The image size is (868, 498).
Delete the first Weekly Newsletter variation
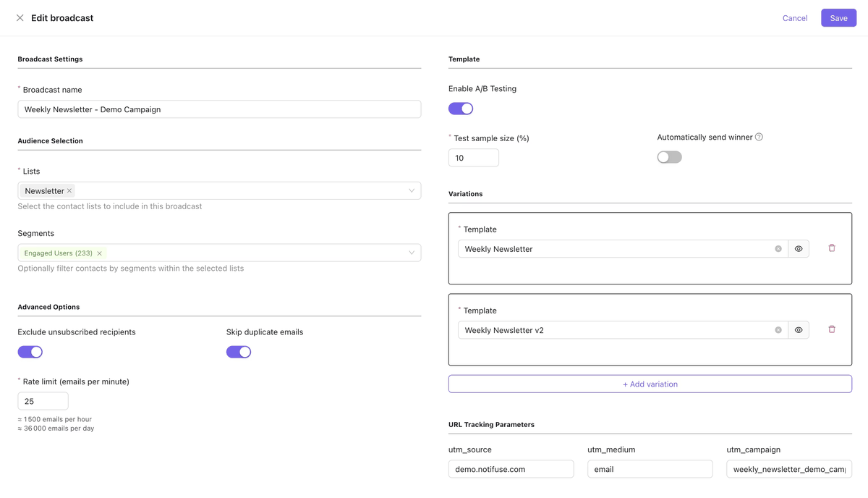832,248
